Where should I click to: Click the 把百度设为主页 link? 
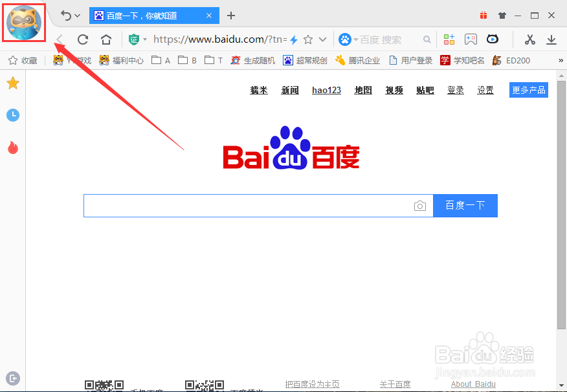coord(313,384)
